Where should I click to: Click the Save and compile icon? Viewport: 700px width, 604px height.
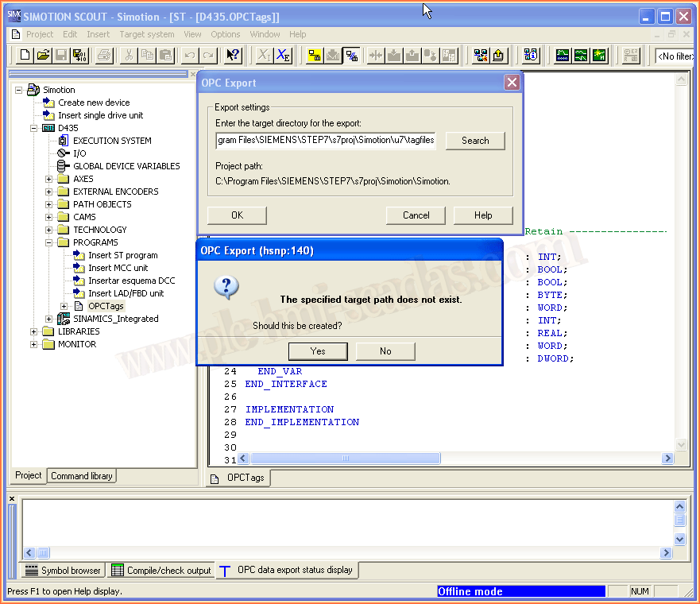79,55
